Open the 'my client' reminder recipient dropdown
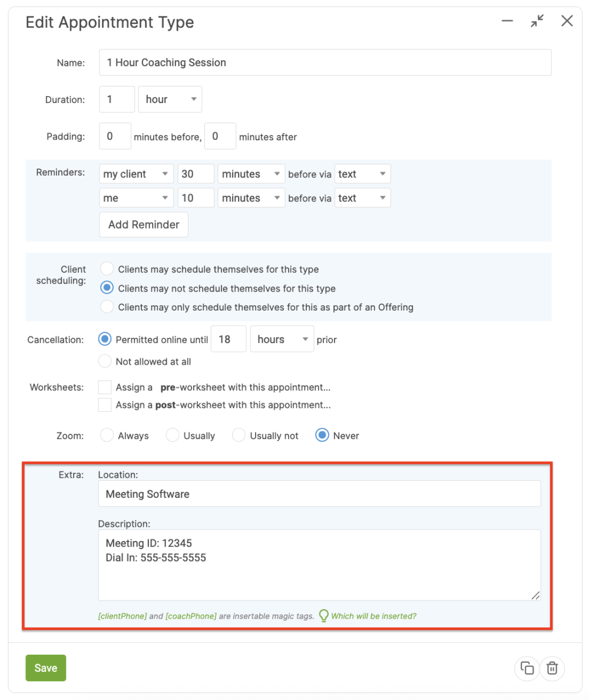 (x=137, y=174)
